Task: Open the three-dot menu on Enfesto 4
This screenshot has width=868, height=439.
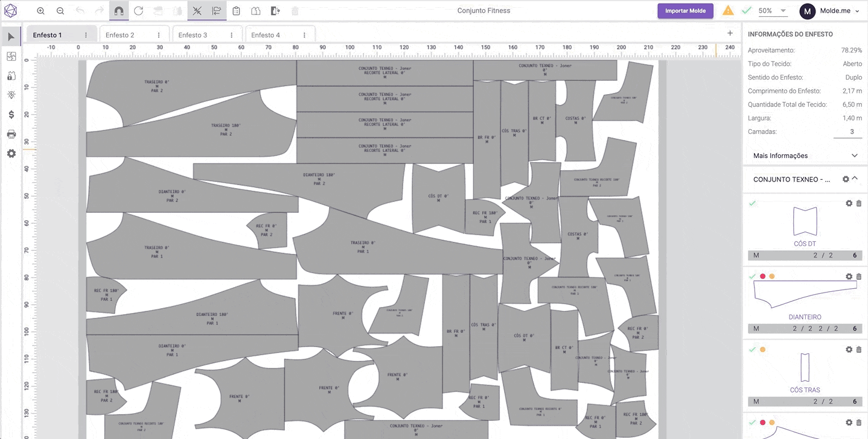Action: (304, 35)
